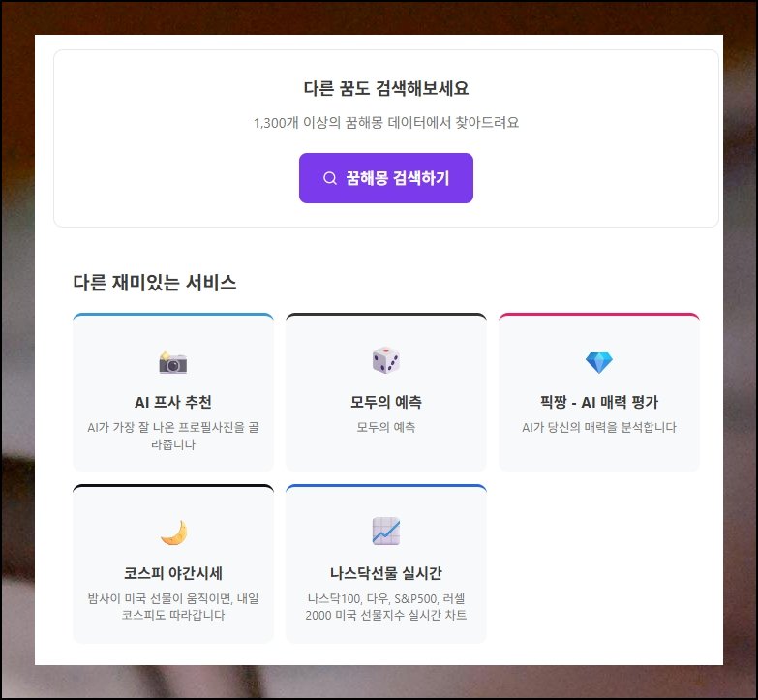Viewport: 758px width, 700px height.
Task: Click the 다른 재미있는 서비스 section heading
Action: pyautogui.click(x=155, y=283)
